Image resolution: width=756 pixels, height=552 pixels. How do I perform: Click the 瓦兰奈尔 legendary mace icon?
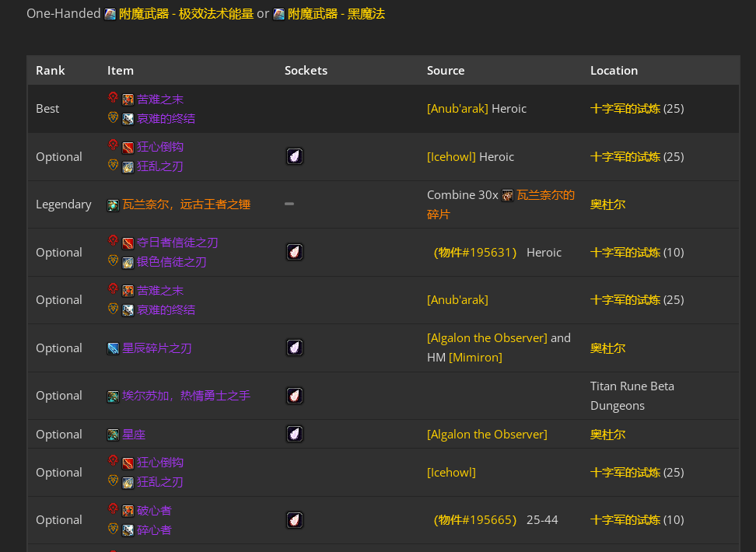113,205
